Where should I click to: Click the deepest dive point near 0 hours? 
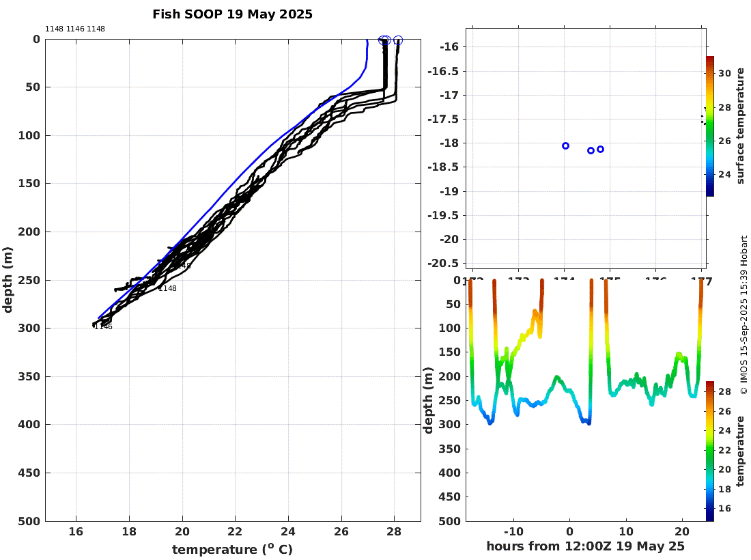coord(589,423)
